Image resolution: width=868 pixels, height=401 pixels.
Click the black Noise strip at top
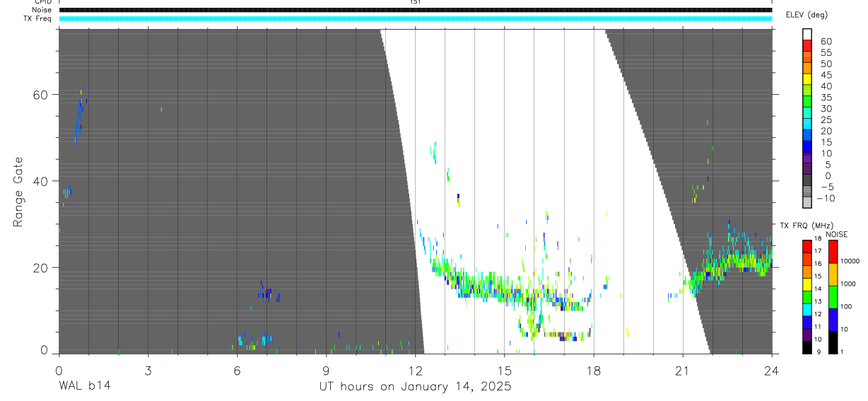pos(416,10)
